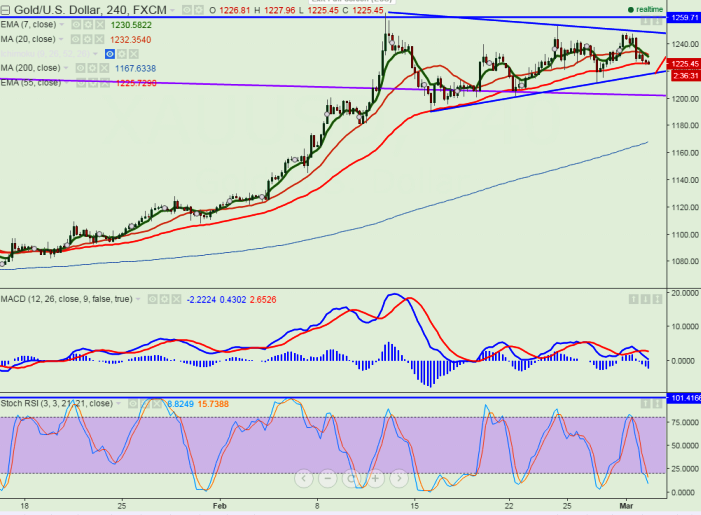Screen dimensions: 701x515
Task: Click the 2:36:31 countdown timer label
Action: point(685,76)
